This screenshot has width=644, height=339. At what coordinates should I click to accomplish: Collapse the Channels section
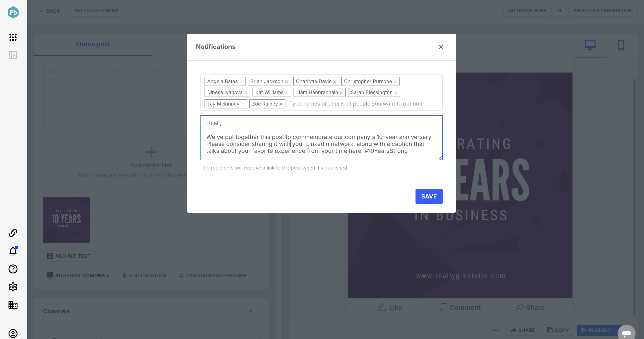click(250, 311)
